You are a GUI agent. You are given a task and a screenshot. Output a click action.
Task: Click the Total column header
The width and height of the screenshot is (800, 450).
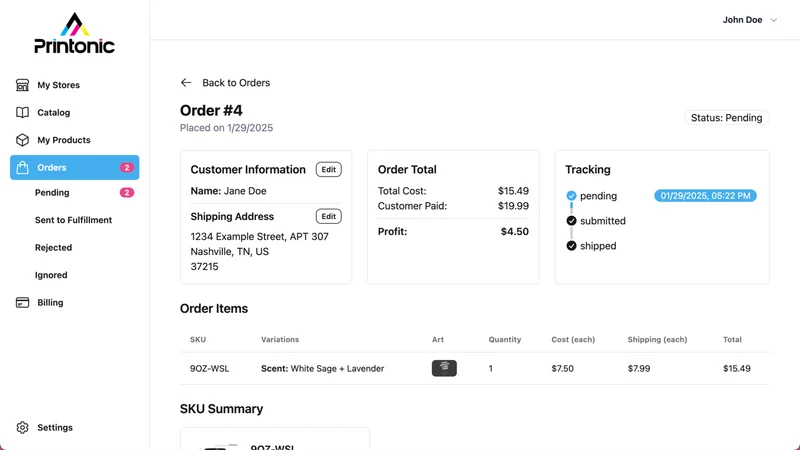click(732, 339)
